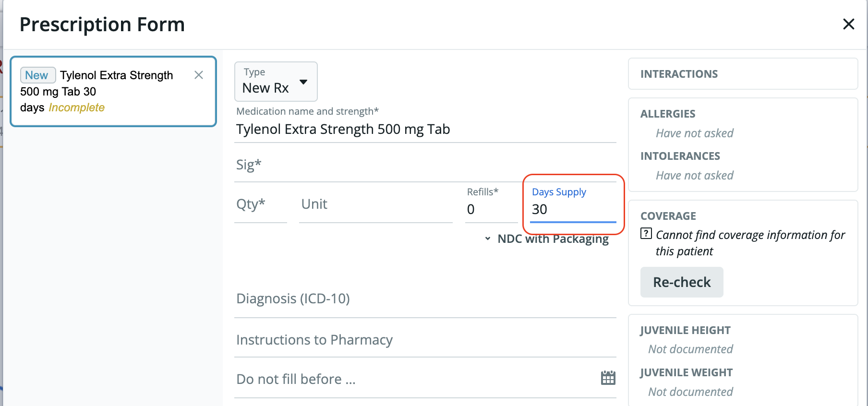Image resolution: width=868 pixels, height=406 pixels.
Task: Open the Type New Rx dropdown
Action: coord(276,82)
